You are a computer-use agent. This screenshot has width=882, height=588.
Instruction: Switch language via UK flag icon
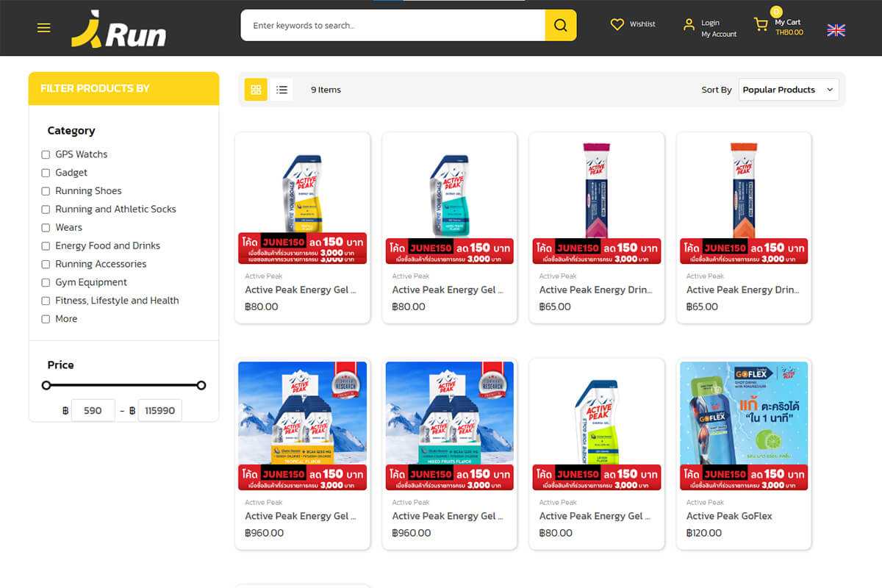coord(836,30)
